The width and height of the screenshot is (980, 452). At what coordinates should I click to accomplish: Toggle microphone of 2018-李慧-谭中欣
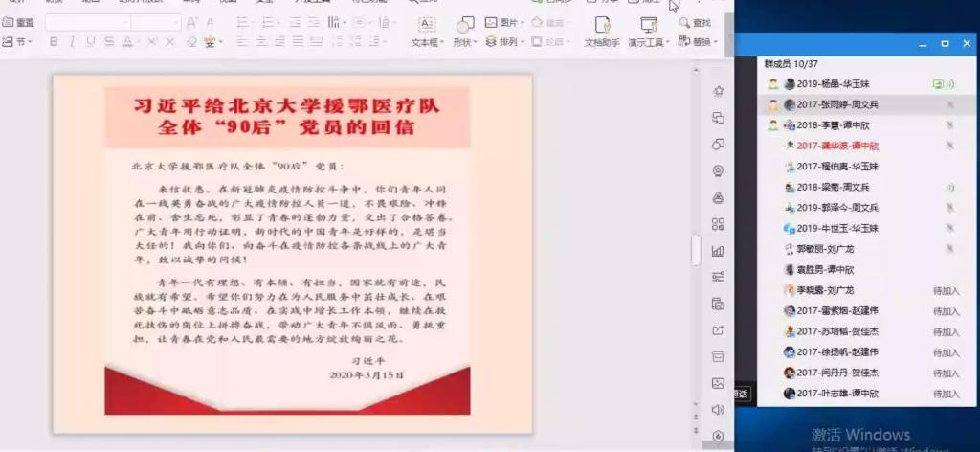950,125
